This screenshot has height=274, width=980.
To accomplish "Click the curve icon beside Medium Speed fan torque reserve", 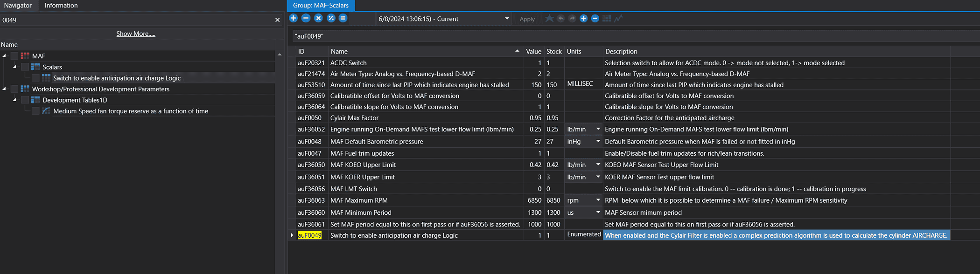I will (46, 111).
